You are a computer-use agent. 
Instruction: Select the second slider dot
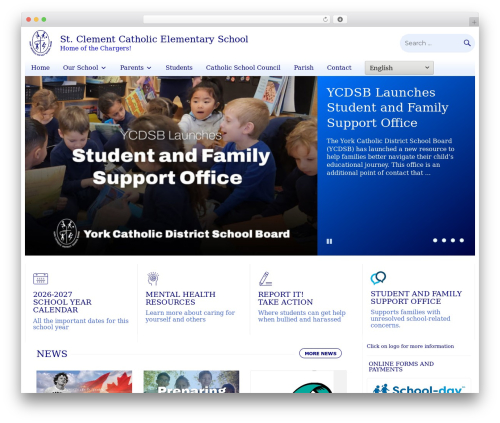click(444, 240)
